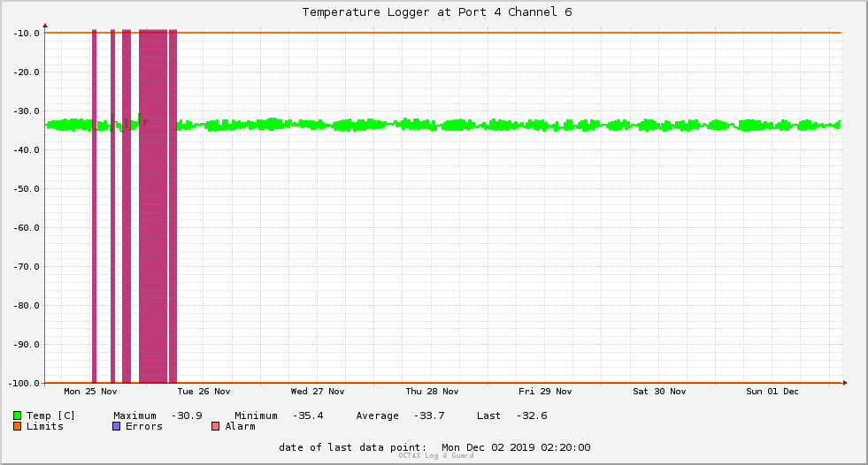The image size is (868, 465).
Task: Click the 'Limits' legend label
Action: (x=45, y=426)
